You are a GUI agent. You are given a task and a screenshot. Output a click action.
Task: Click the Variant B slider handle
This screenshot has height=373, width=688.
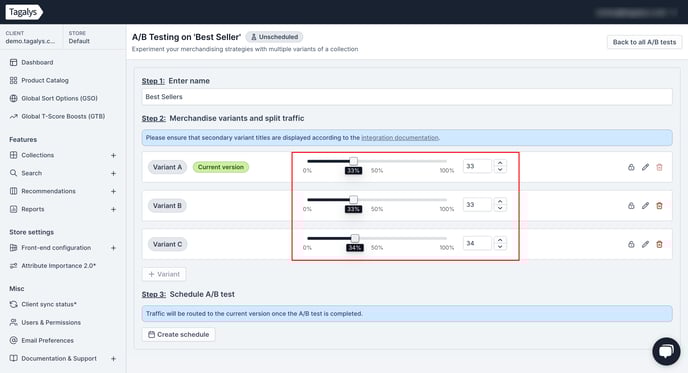[x=353, y=200]
